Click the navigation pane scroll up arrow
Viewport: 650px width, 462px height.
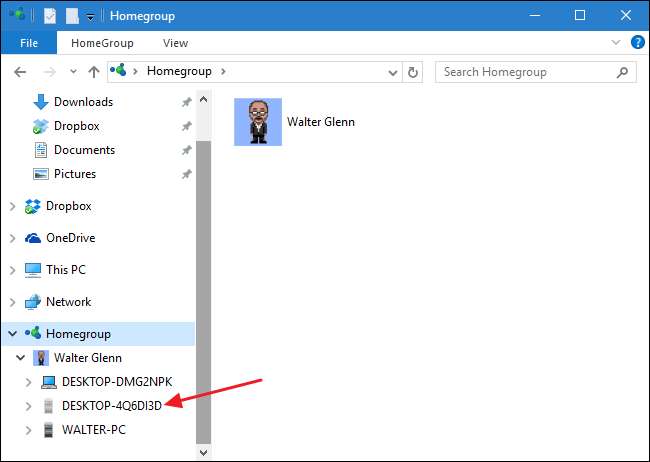[203, 100]
